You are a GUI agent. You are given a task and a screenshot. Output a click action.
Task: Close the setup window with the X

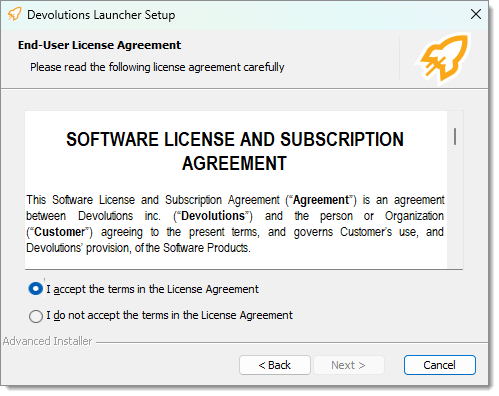pyautogui.click(x=476, y=14)
